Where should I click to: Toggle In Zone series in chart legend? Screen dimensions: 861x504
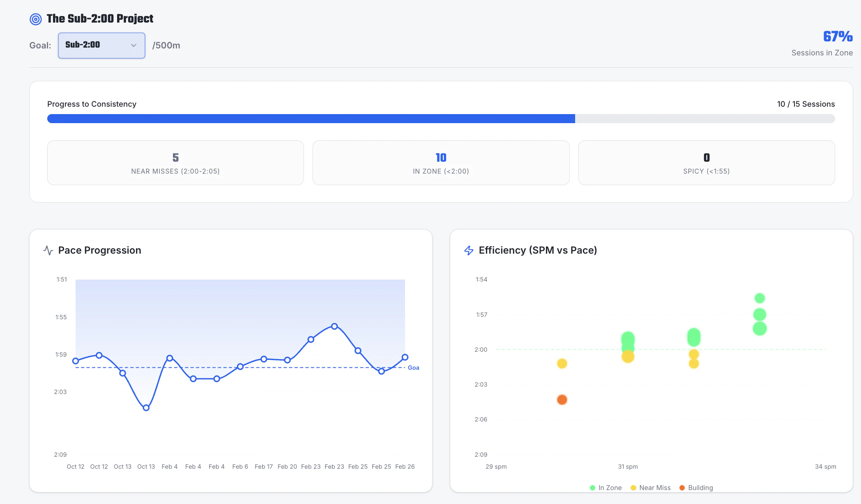(x=610, y=488)
